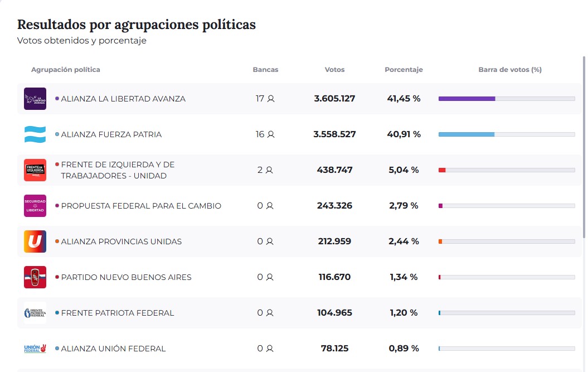The image size is (588, 372).
Task: Click the seats person icon beside 17
Action: (270, 98)
